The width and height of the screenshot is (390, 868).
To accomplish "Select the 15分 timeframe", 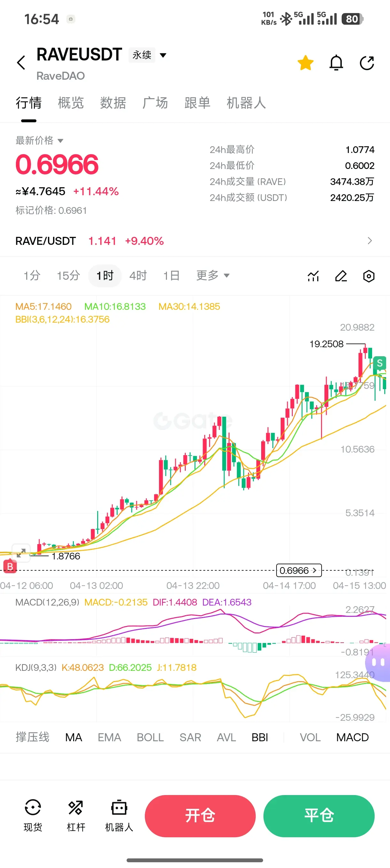I will [68, 276].
